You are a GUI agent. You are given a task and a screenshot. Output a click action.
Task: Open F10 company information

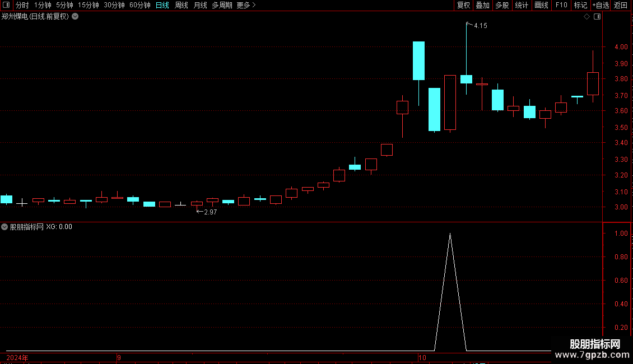(x=561, y=5)
